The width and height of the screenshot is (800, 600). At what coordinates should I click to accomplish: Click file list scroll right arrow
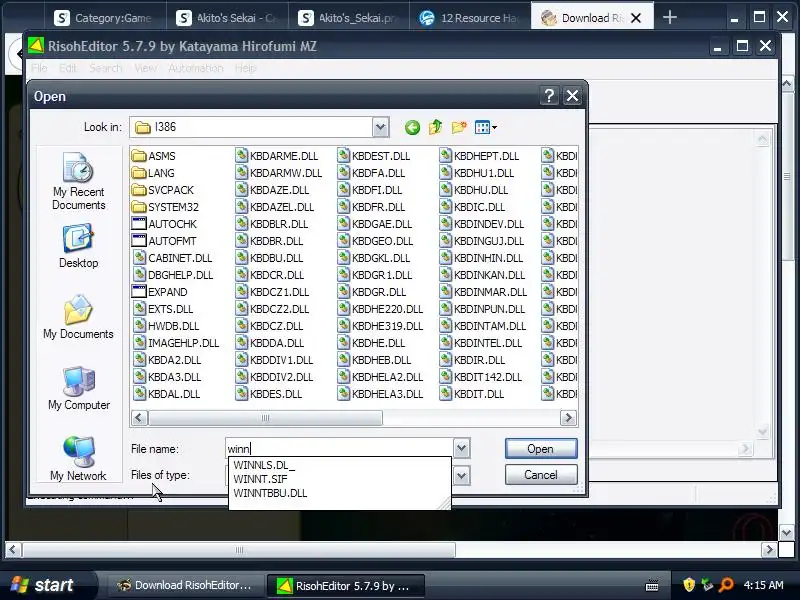(x=568, y=418)
